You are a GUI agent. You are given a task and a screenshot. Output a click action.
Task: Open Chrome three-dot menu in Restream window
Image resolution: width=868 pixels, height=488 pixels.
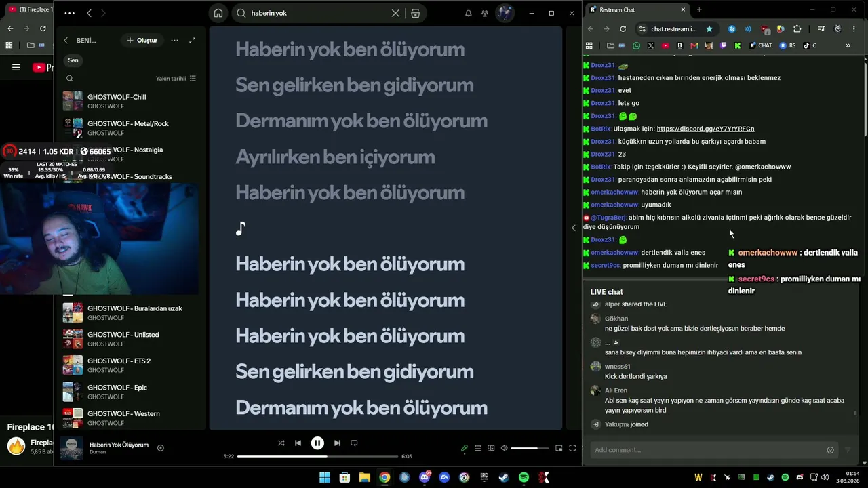point(854,29)
